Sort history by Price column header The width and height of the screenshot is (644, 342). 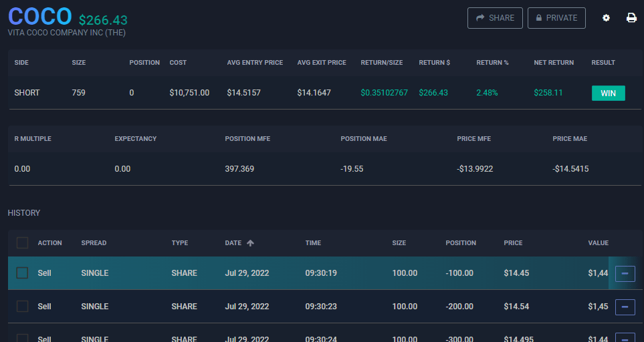(513, 243)
